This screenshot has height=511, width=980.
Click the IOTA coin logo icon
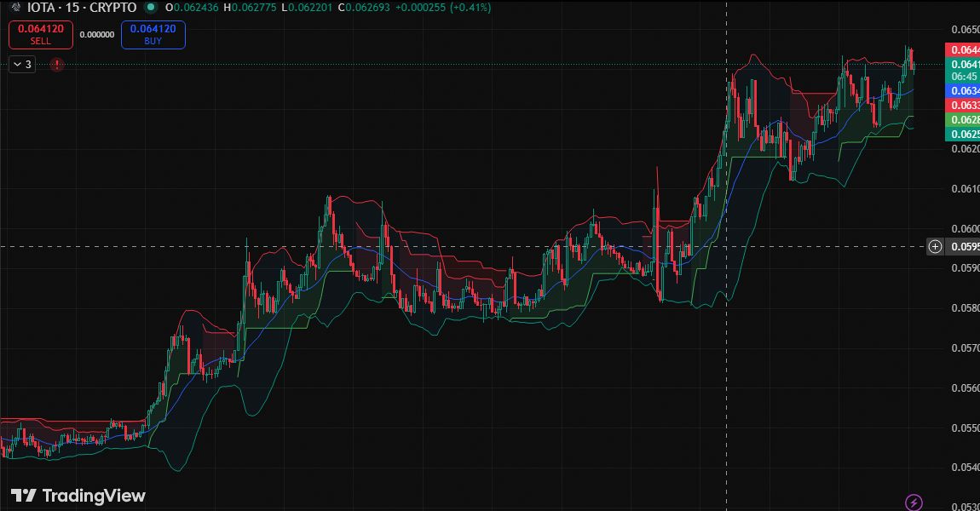click(x=14, y=8)
